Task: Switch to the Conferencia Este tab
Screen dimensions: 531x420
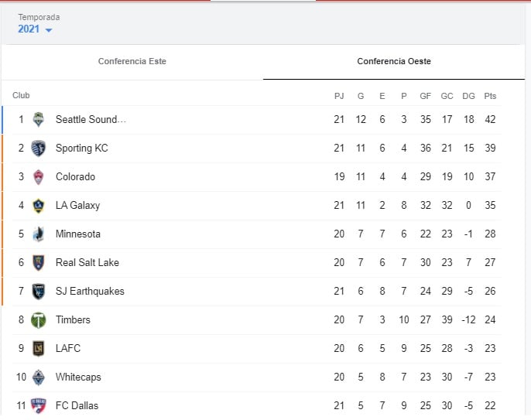Action: click(132, 61)
